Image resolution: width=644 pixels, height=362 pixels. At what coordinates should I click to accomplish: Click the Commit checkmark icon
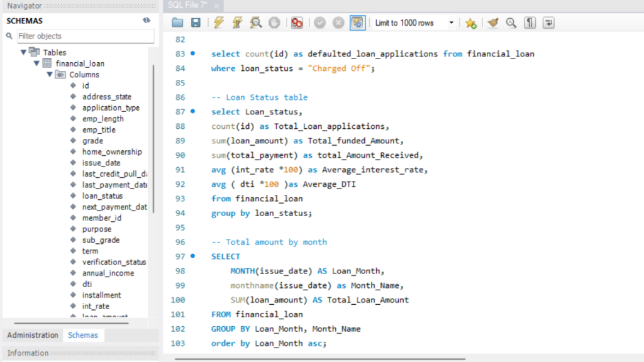tap(319, 23)
